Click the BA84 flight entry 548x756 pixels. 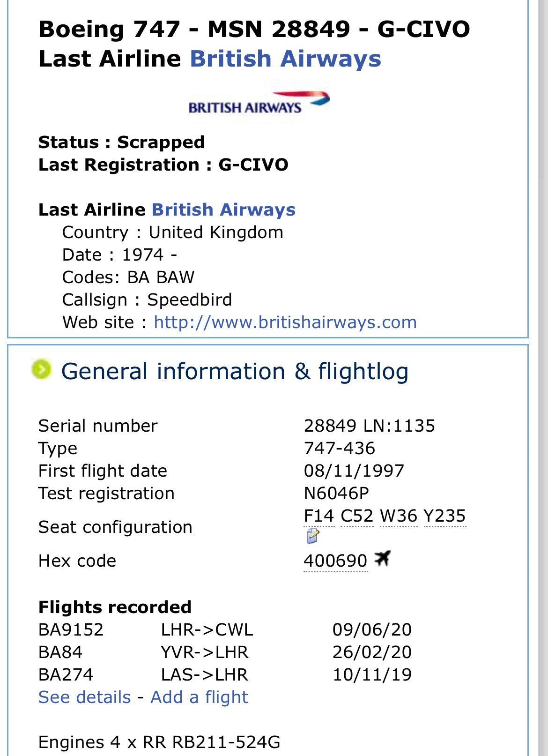coord(60,652)
